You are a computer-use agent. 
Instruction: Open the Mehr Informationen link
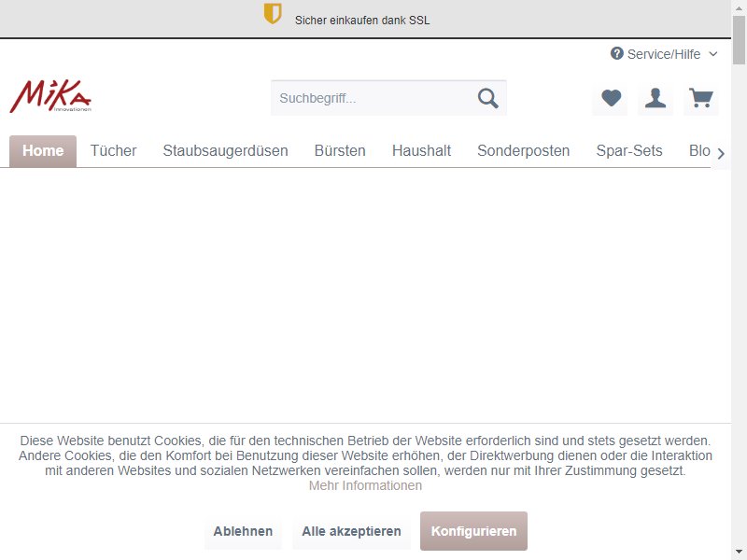[365, 485]
